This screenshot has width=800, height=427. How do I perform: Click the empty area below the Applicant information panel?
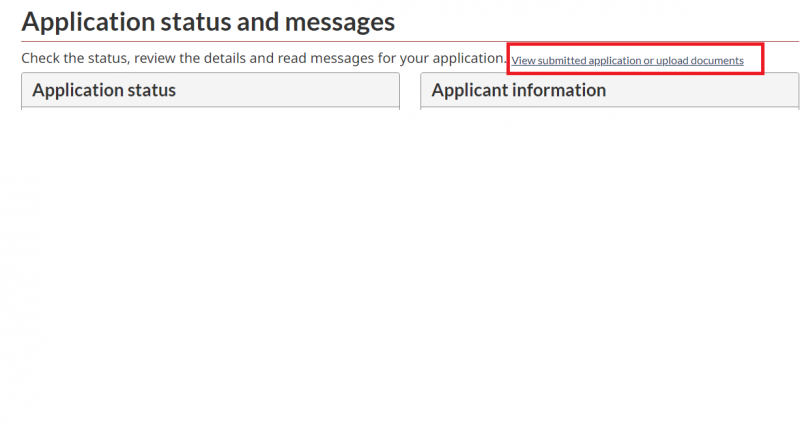[x=609, y=250]
